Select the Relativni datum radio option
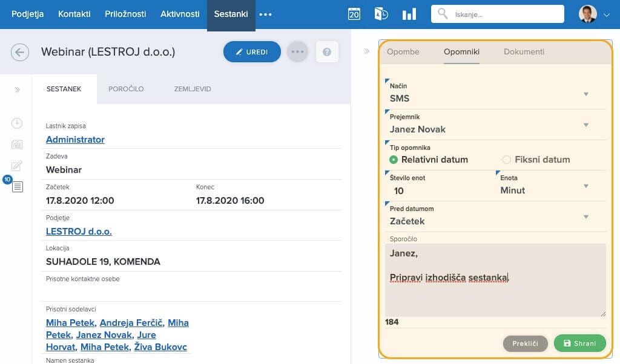Viewport: 620px width, 364px height. coord(394,160)
